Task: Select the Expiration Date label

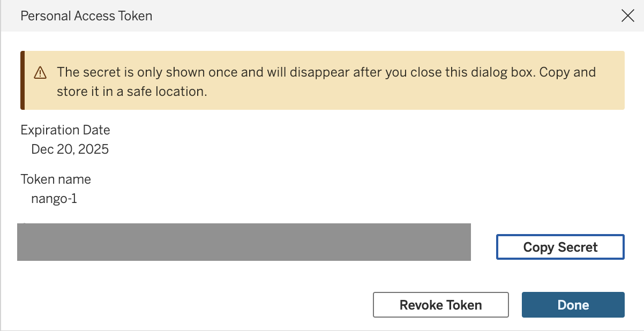Action: click(x=65, y=130)
